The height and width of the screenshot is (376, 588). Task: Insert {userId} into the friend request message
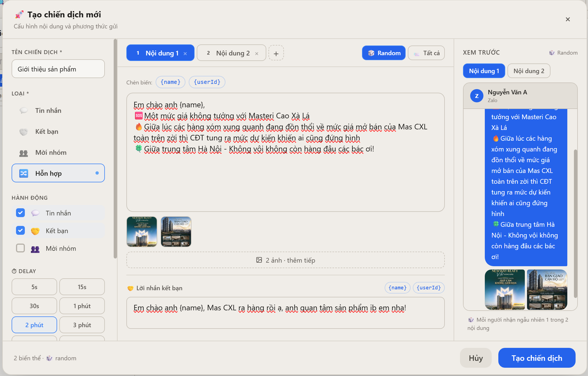(429, 288)
